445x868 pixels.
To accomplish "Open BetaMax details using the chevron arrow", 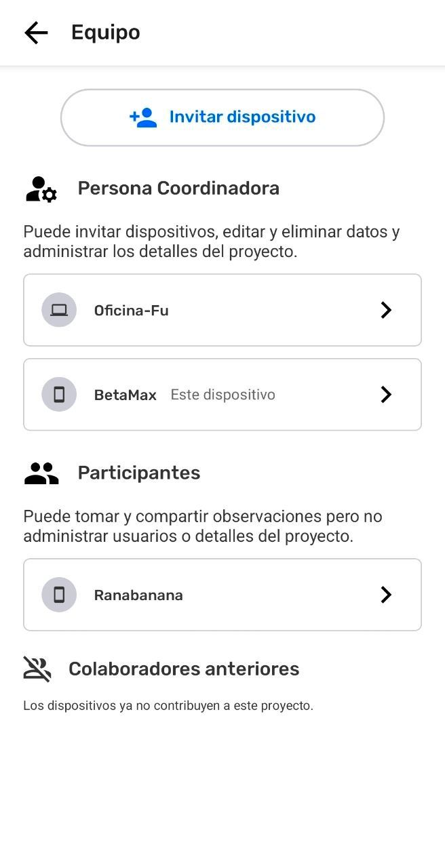I will [x=386, y=395].
